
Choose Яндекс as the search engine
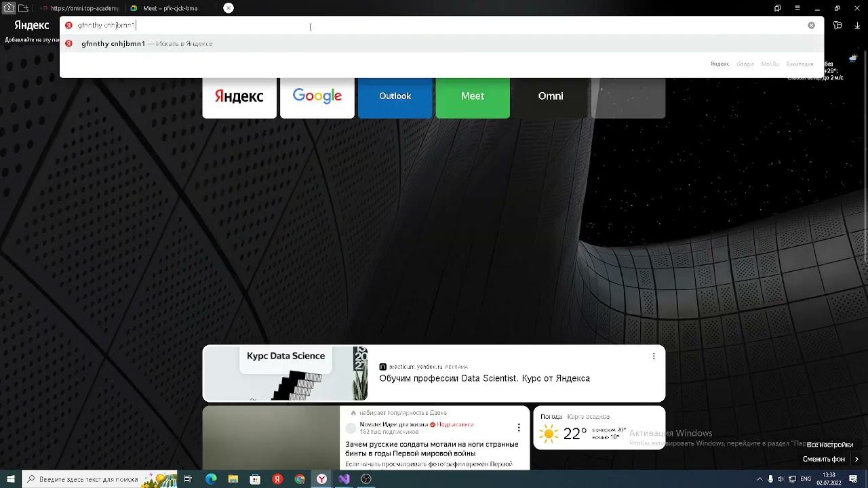click(x=719, y=64)
